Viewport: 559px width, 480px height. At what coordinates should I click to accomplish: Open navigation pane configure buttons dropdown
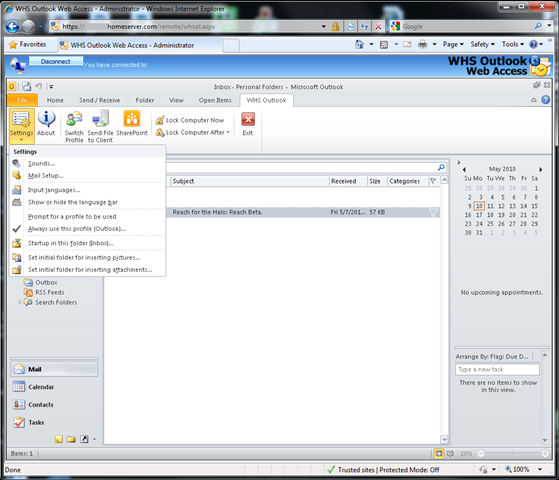click(94, 439)
